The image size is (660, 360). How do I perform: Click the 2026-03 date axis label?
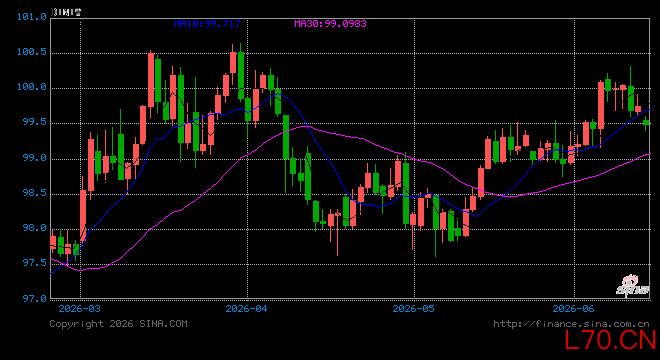point(80,309)
